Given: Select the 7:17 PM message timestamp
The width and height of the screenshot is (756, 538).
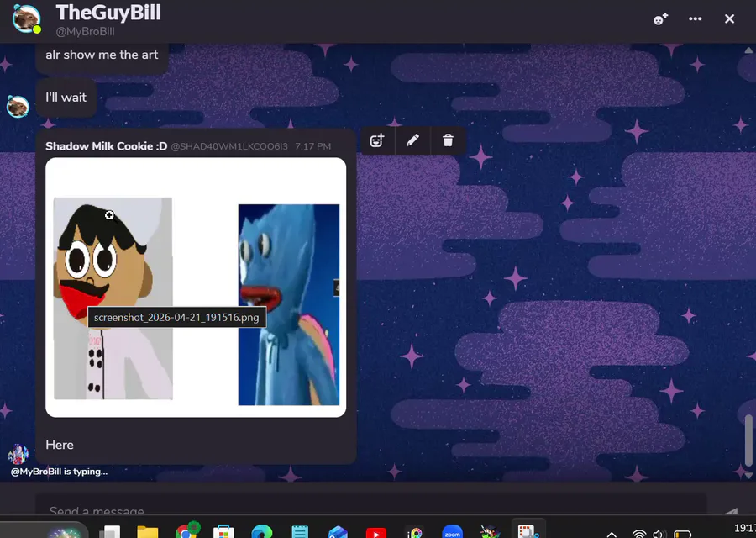Looking at the screenshot, I should [x=313, y=146].
